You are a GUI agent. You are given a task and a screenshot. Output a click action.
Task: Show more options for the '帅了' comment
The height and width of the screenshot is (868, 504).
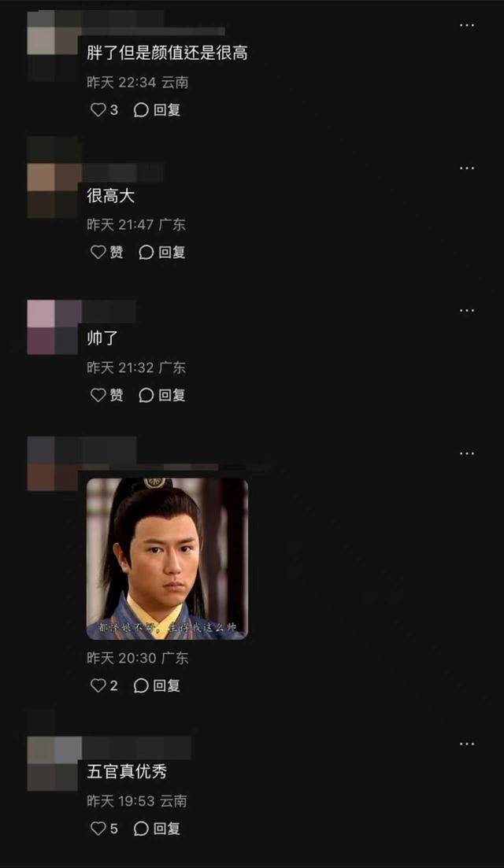click(x=467, y=311)
